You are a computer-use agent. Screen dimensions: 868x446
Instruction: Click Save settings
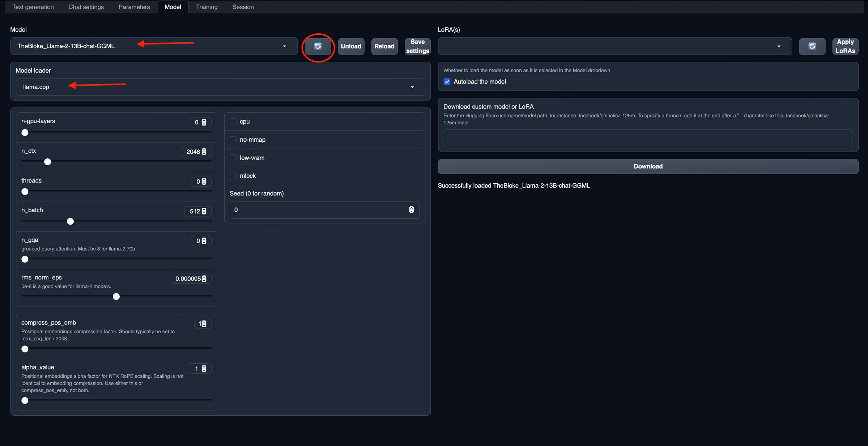click(x=417, y=46)
